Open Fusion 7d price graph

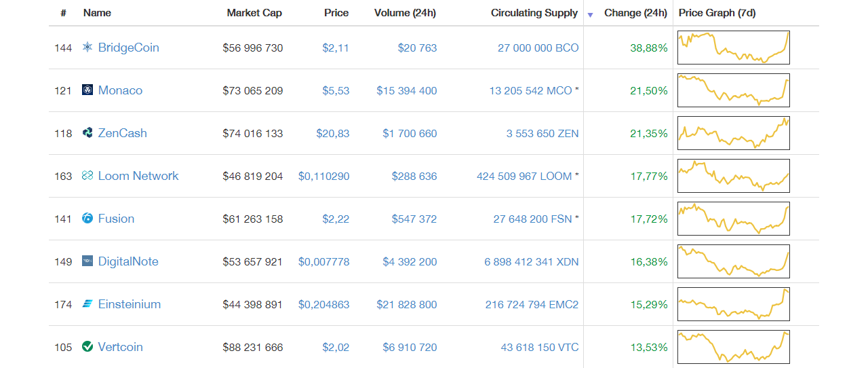tap(734, 219)
